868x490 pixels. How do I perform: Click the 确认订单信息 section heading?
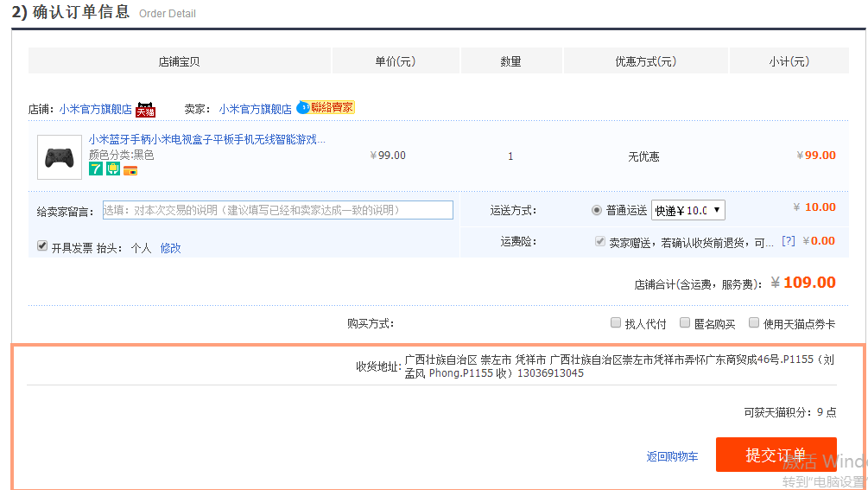[81, 11]
